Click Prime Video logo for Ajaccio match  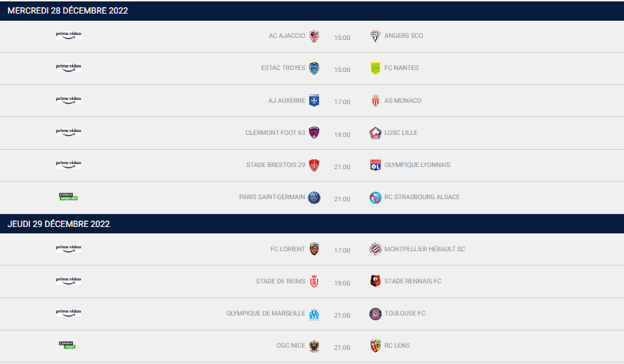69,34
